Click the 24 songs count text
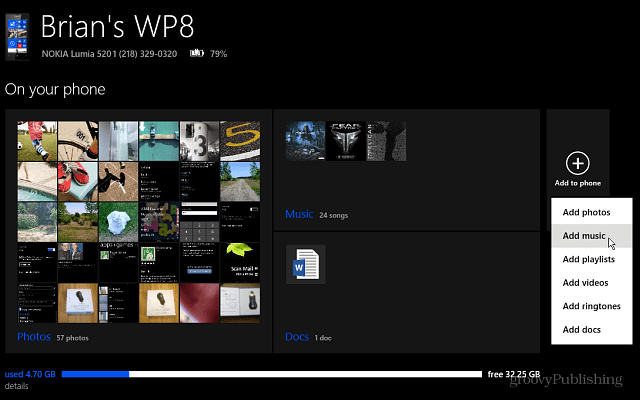 (x=333, y=215)
